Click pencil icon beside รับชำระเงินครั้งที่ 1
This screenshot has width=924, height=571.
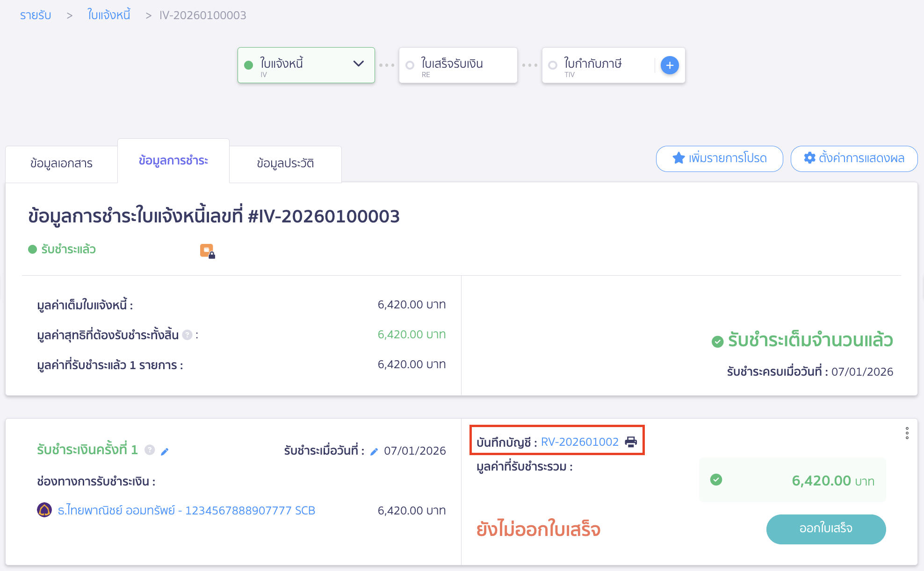coord(165,451)
